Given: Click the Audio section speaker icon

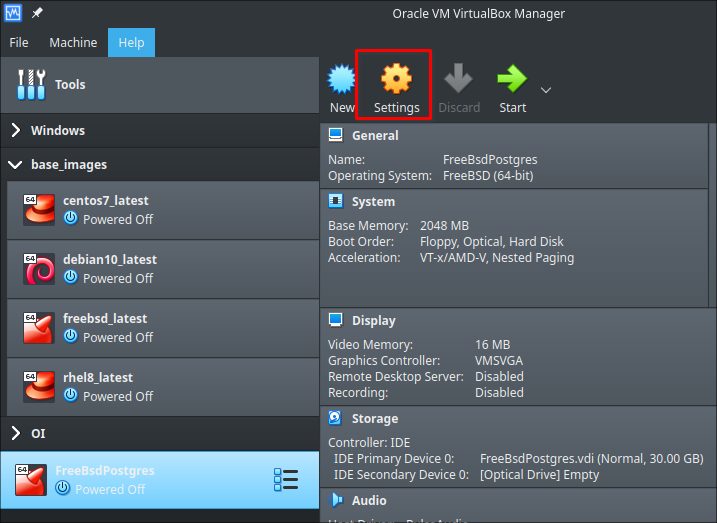Looking at the screenshot, I should (337, 500).
